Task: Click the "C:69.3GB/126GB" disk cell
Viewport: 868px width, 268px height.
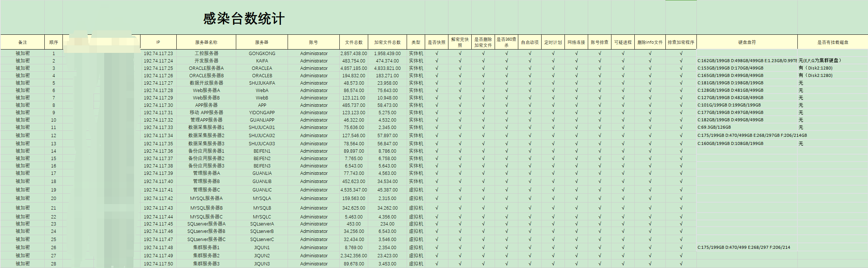Action: pyautogui.click(x=714, y=128)
